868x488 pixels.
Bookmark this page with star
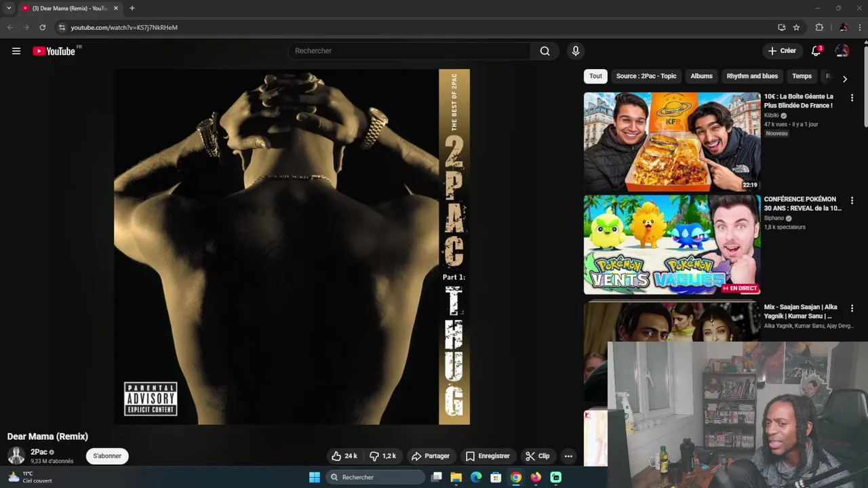[x=797, y=28]
